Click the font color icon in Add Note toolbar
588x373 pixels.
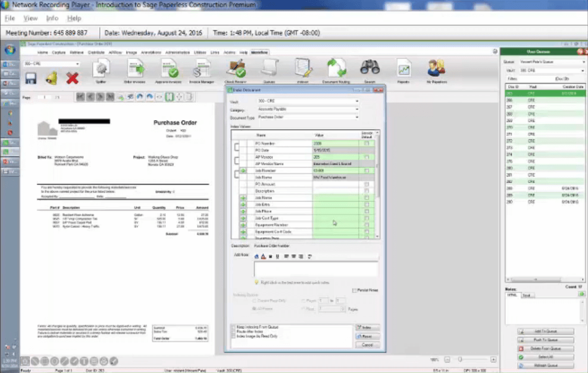click(263, 257)
